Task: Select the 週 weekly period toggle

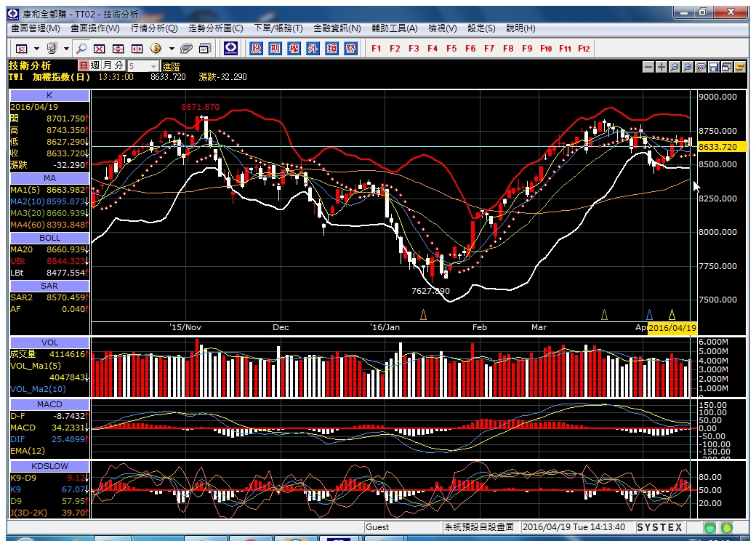Action: click(x=95, y=65)
